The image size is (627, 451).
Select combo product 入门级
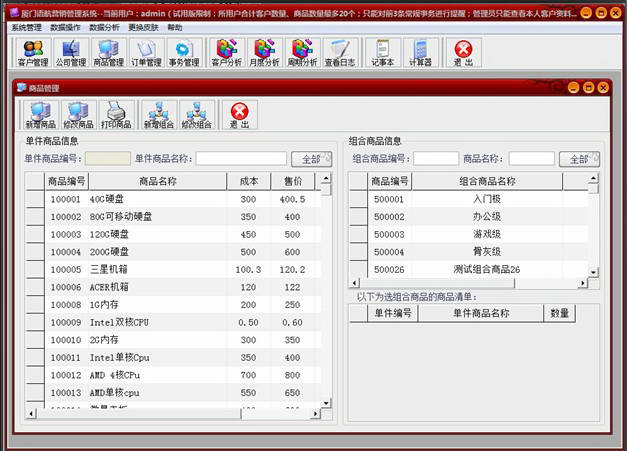tap(487, 199)
